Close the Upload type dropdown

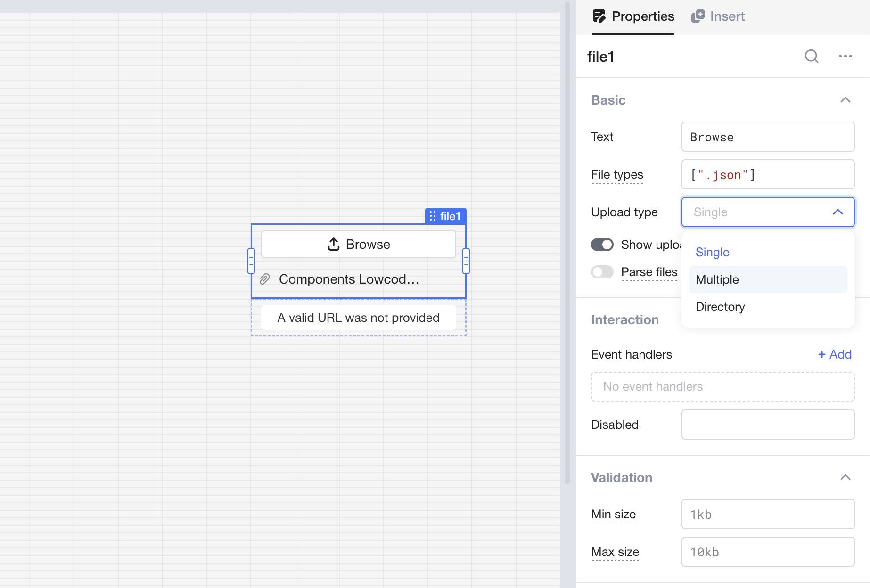[x=837, y=212]
